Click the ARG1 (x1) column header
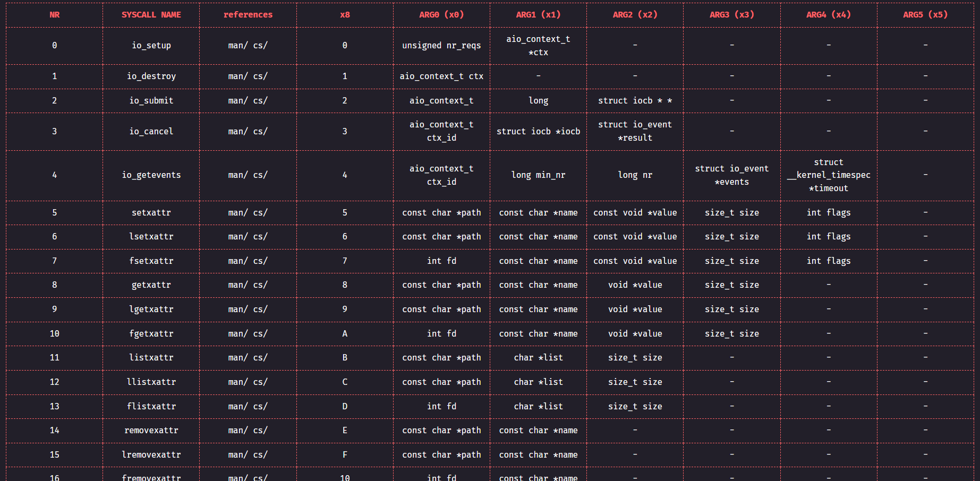Screen dimensions: 980x481 (x=539, y=15)
